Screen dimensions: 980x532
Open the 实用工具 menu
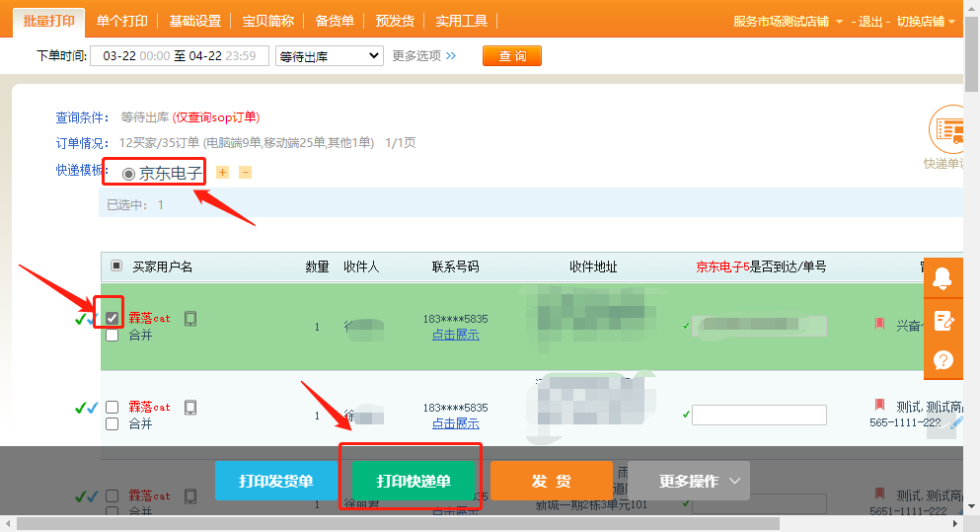461,22
